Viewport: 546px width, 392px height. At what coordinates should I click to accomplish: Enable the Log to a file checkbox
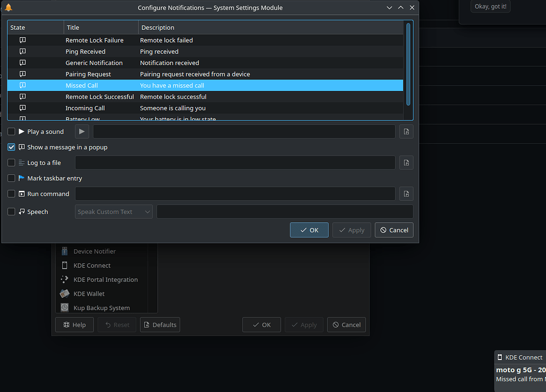(11, 163)
